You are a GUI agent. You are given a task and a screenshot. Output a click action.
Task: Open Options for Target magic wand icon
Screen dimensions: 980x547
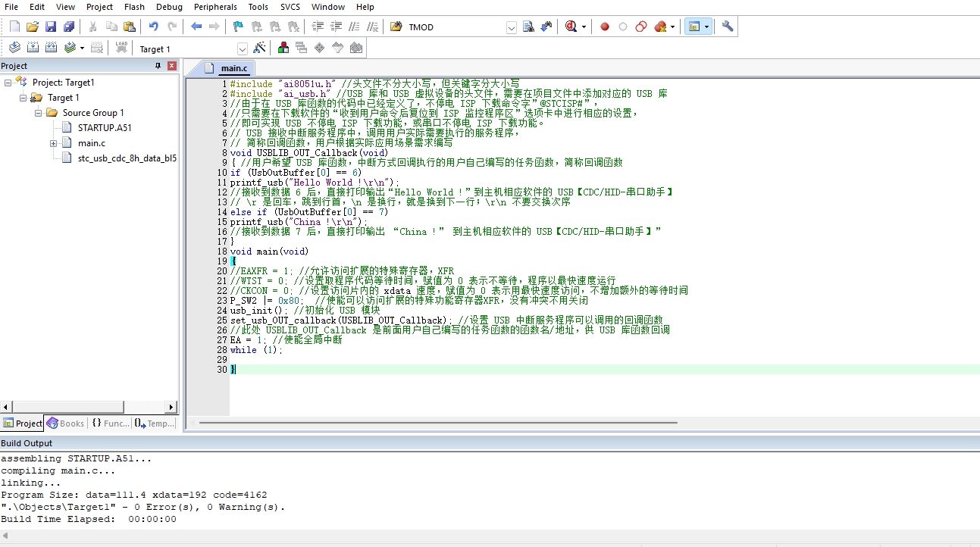[x=259, y=48]
